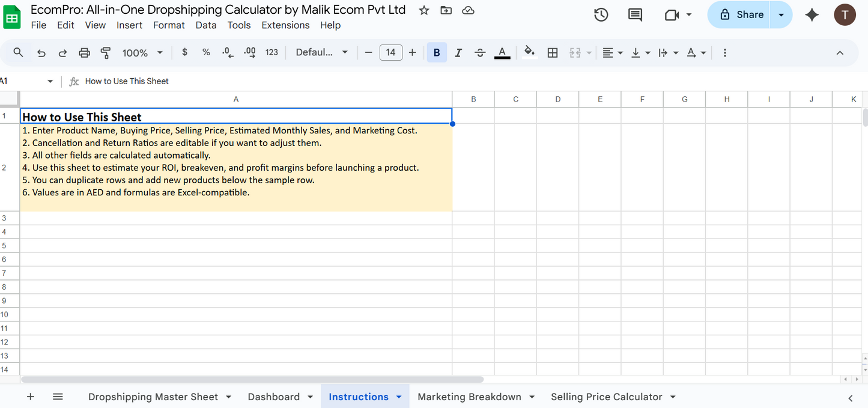The height and width of the screenshot is (408, 868).
Task: Star this spreadsheet document
Action: pos(424,10)
